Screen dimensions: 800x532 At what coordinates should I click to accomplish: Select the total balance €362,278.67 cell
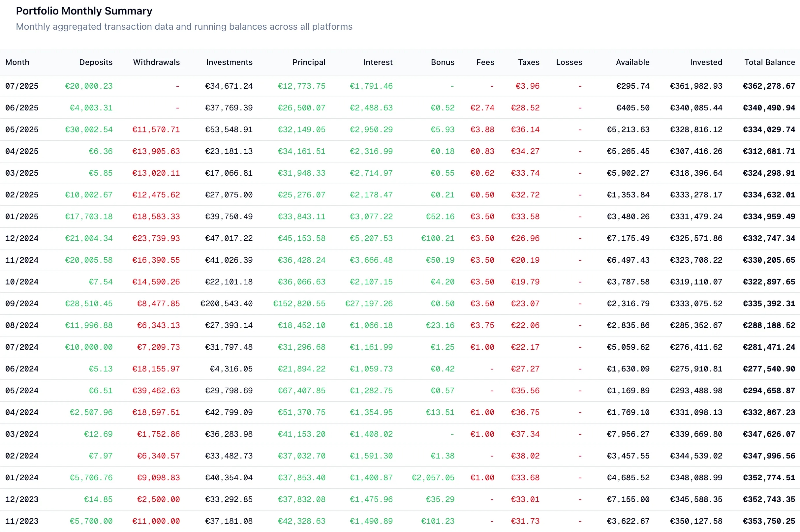tap(769, 86)
